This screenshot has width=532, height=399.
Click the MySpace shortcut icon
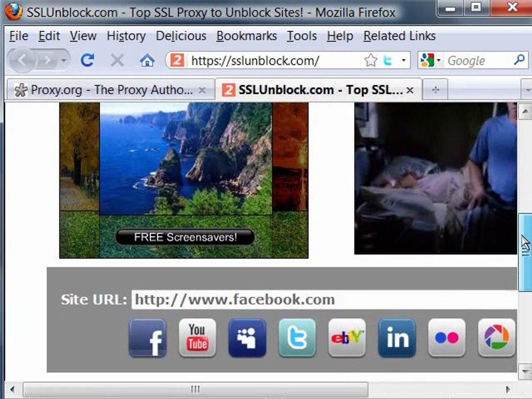(247, 338)
